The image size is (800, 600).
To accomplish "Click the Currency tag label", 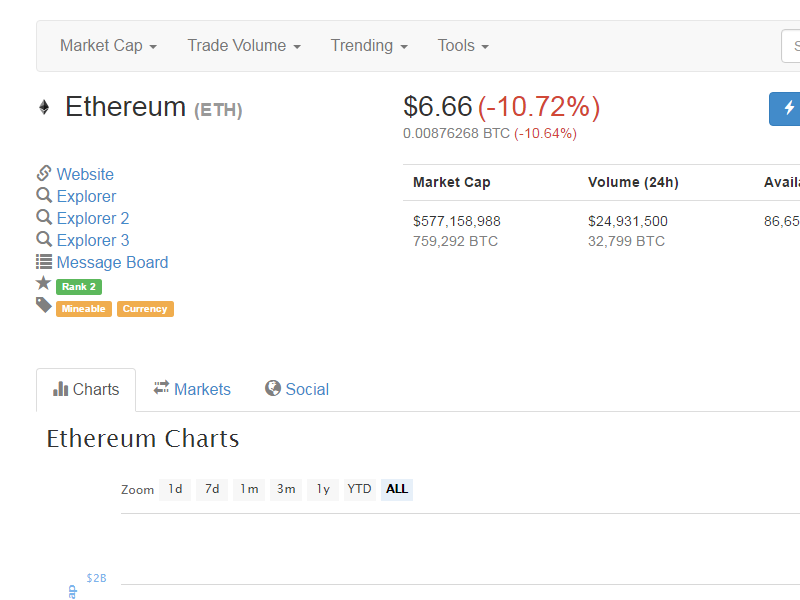I will (x=145, y=309).
